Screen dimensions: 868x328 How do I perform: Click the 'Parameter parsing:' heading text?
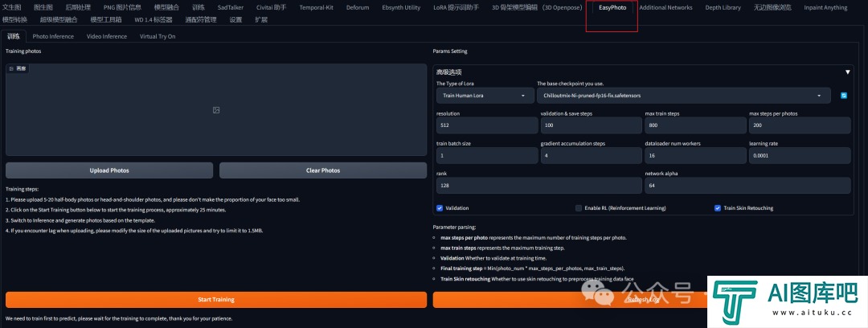click(454, 228)
